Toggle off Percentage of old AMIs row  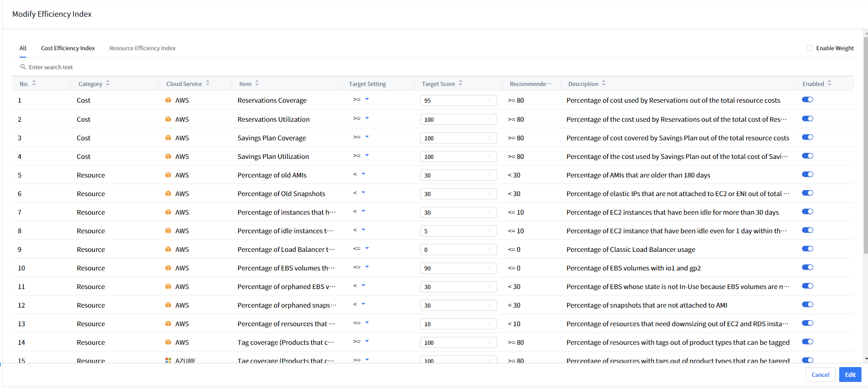pos(808,174)
